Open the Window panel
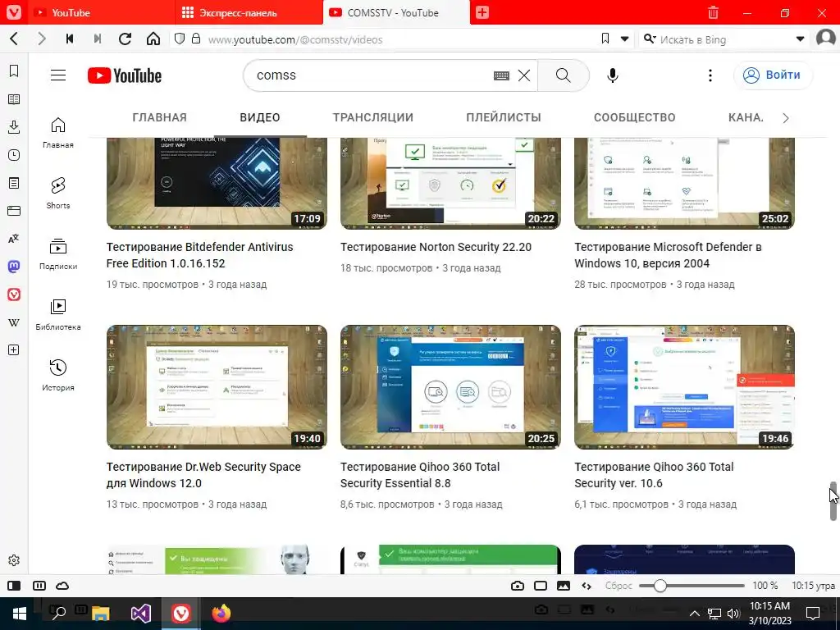This screenshot has width=840, height=630. pyautogui.click(x=14, y=211)
